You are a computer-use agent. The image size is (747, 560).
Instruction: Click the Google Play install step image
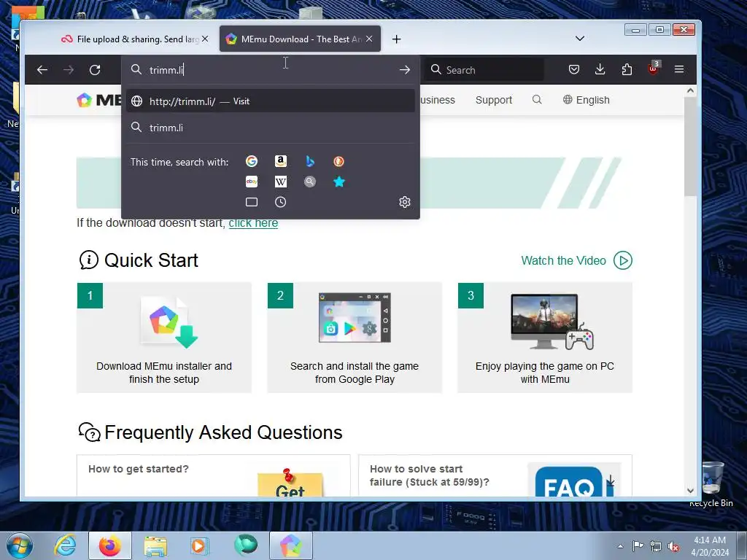[355, 318]
